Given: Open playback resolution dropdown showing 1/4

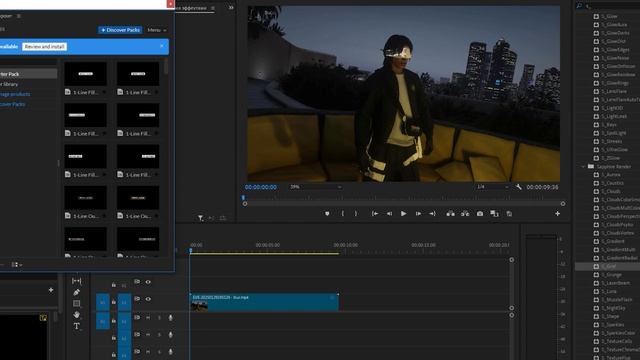Looking at the screenshot, I should pyautogui.click(x=493, y=187).
